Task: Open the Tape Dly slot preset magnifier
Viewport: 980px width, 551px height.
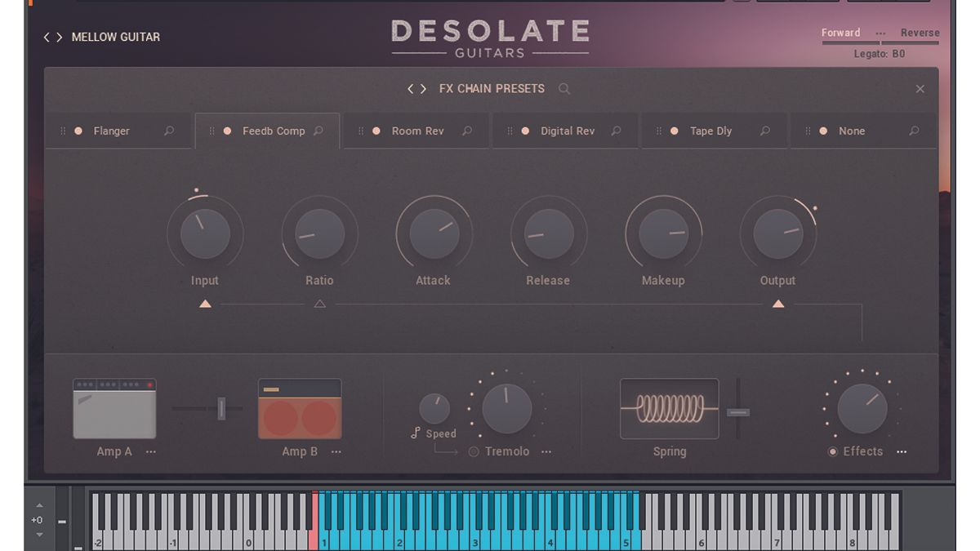Action: pyautogui.click(x=765, y=131)
